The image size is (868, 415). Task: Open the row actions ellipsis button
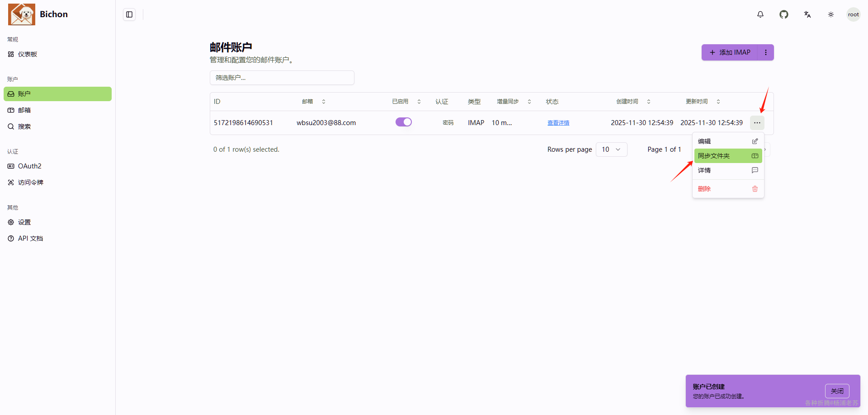[x=757, y=123]
